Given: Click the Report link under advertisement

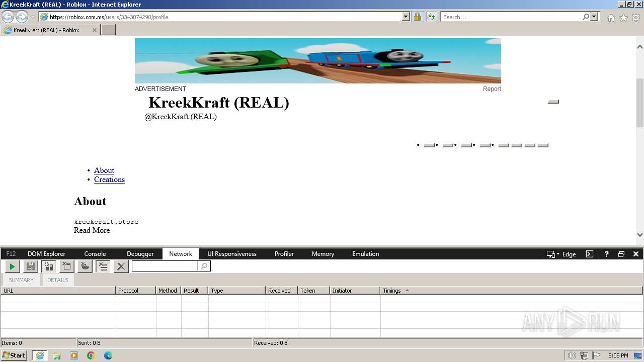Looking at the screenshot, I should [492, 89].
